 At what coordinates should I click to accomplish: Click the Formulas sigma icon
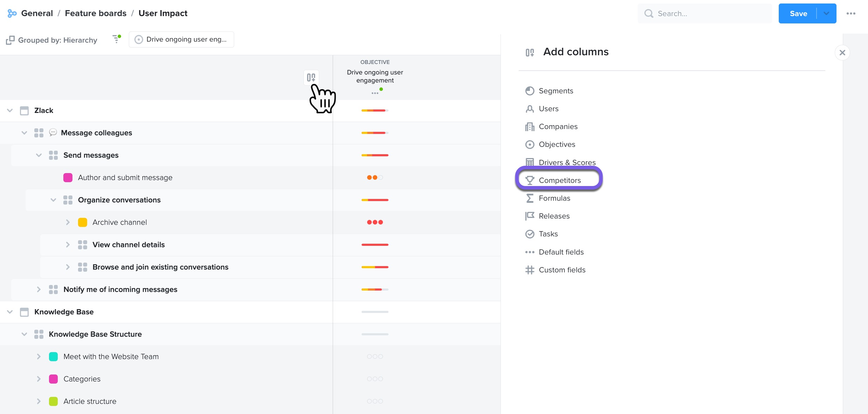[x=530, y=198]
